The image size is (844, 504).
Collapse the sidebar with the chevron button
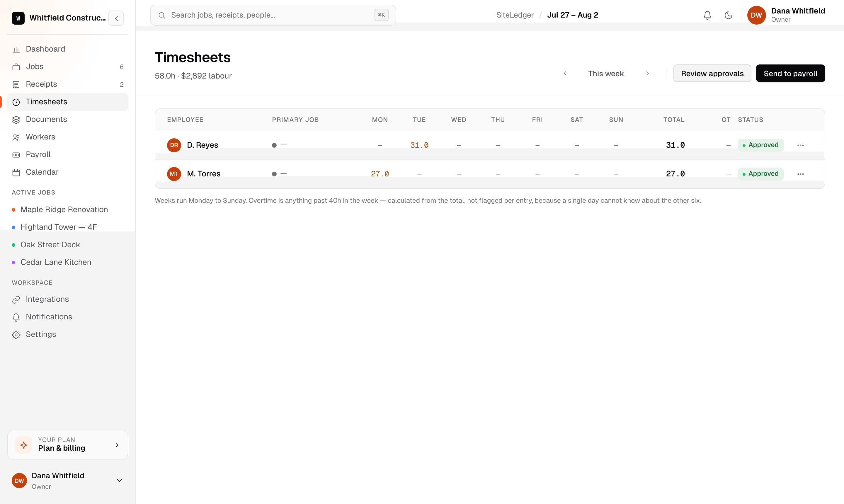(116, 18)
